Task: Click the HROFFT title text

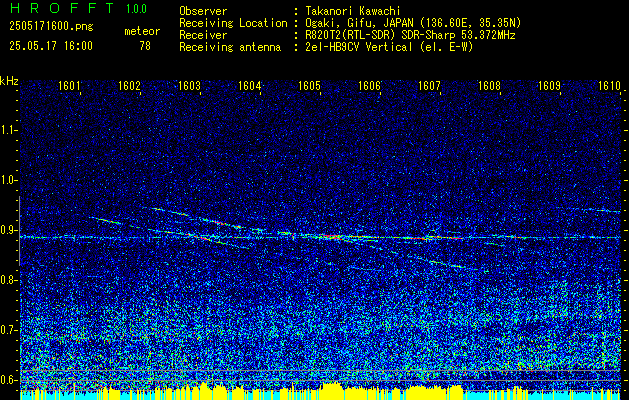Action: point(62,8)
